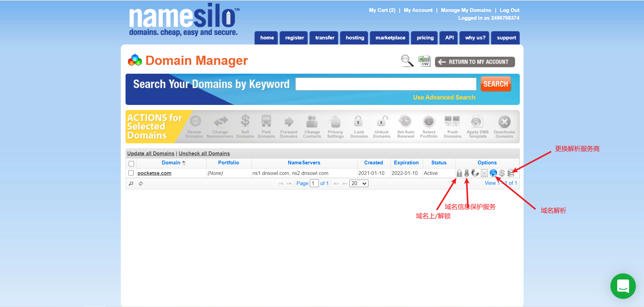Click the keyword search input field
644x307 pixels.
tap(386, 84)
